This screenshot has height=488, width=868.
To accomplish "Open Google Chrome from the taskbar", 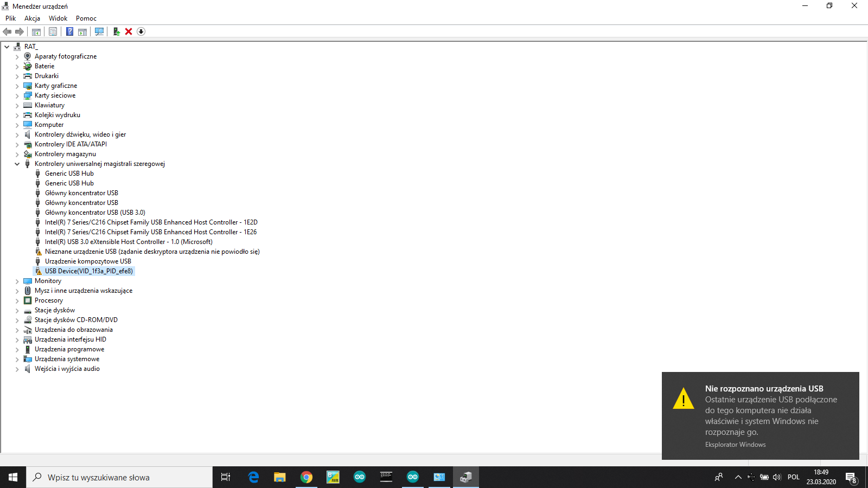I will pos(307,477).
